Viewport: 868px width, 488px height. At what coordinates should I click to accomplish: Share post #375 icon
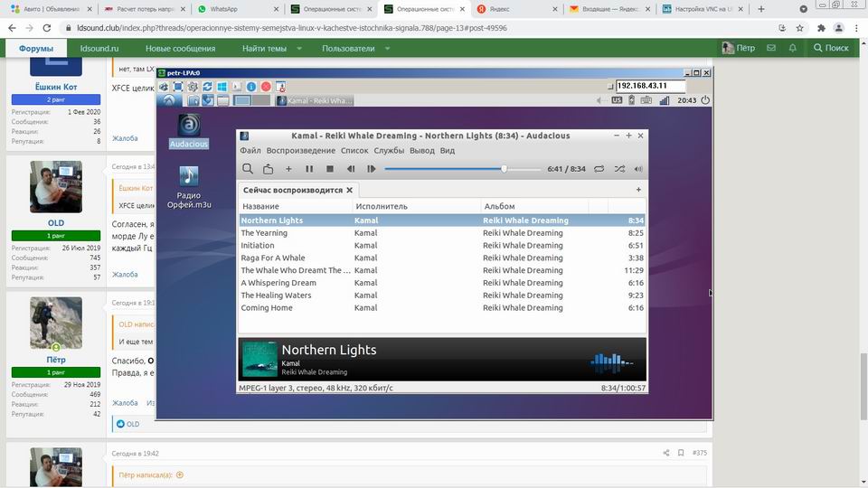coord(666,453)
